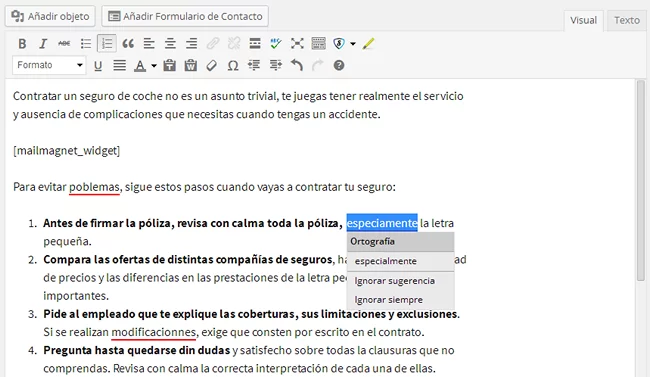Screen dimensions: 650x377
Task: Paste as plain text
Action: point(170,66)
